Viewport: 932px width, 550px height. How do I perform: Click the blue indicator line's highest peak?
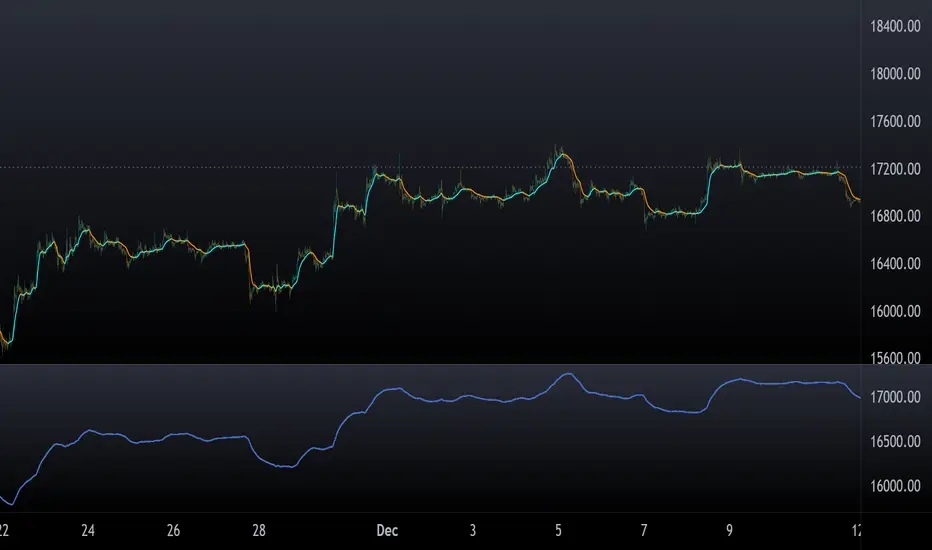pos(567,374)
